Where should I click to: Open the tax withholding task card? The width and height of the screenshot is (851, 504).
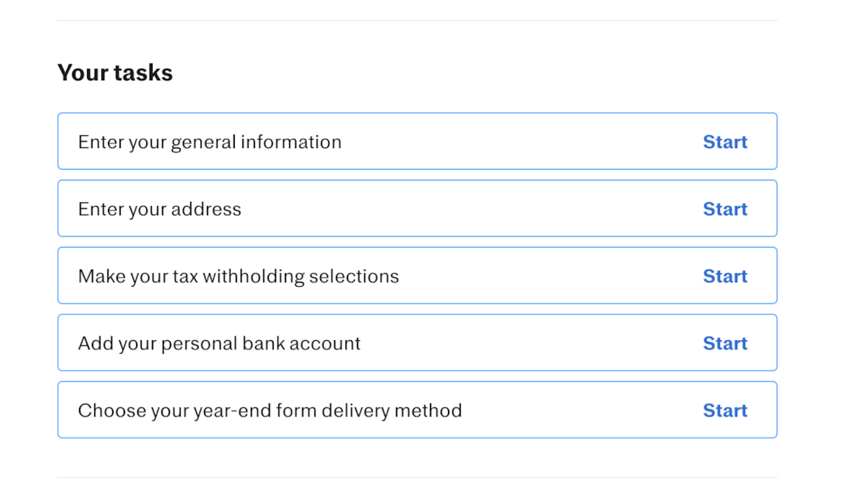[x=524, y=275]
